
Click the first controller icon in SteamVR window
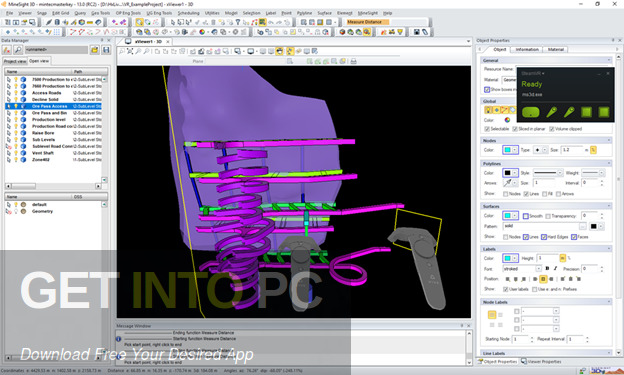click(x=551, y=112)
